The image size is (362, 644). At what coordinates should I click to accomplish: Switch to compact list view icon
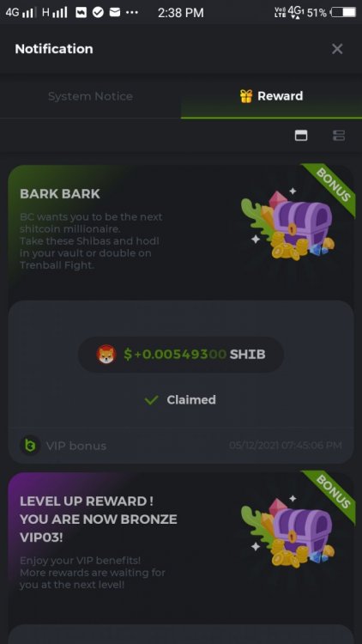[x=339, y=135]
